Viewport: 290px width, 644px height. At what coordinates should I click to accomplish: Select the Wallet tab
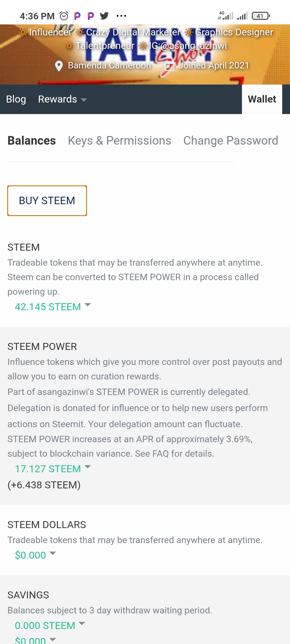[262, 99]
